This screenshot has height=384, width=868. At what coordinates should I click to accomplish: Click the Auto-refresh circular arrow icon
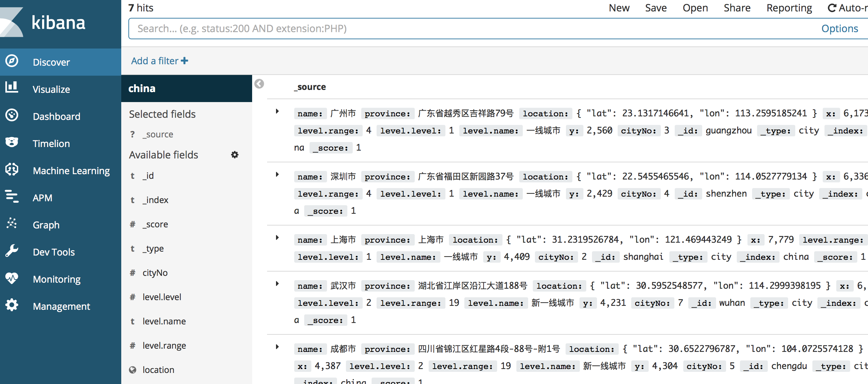coord(832,8)
